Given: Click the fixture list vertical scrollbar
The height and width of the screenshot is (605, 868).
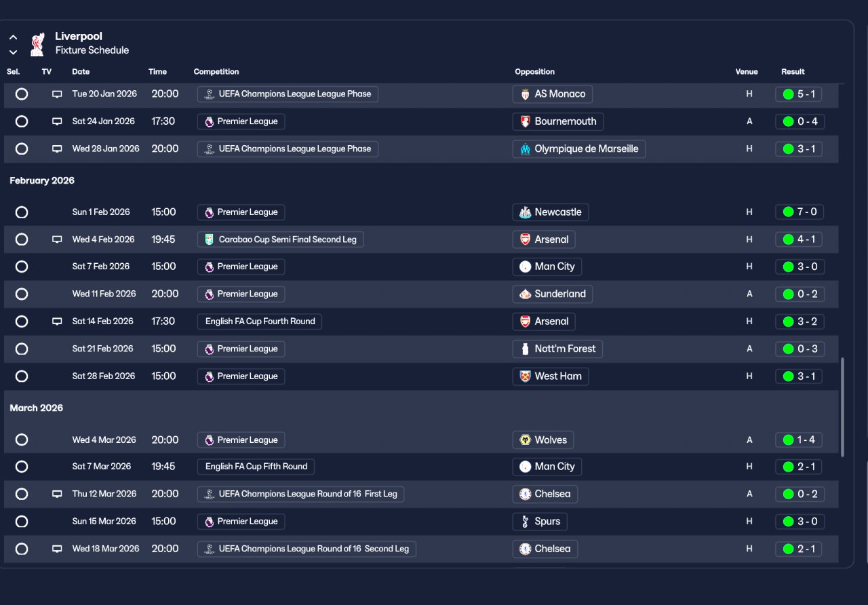Looking at the screenshot, I should (x=843, y=408).
